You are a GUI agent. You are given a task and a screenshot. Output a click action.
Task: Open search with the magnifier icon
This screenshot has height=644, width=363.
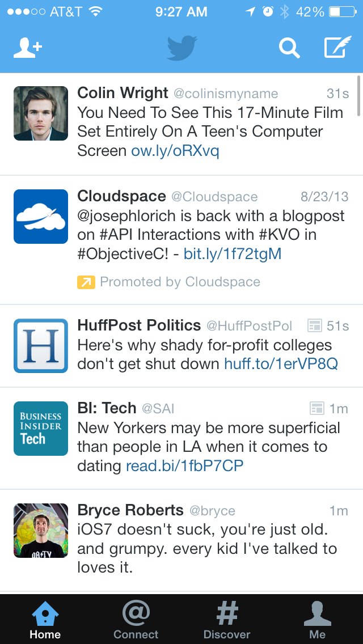coord(289,48)
